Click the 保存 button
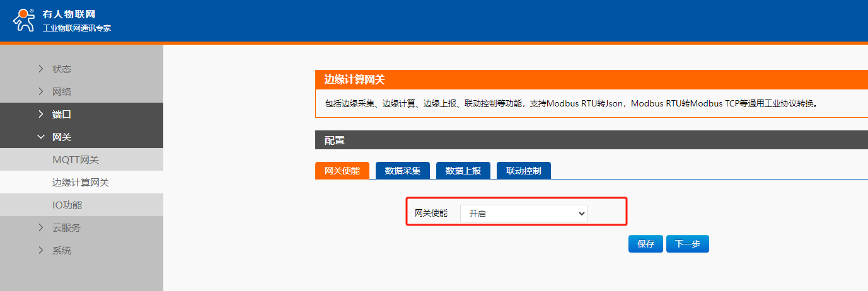 (645, 244)
